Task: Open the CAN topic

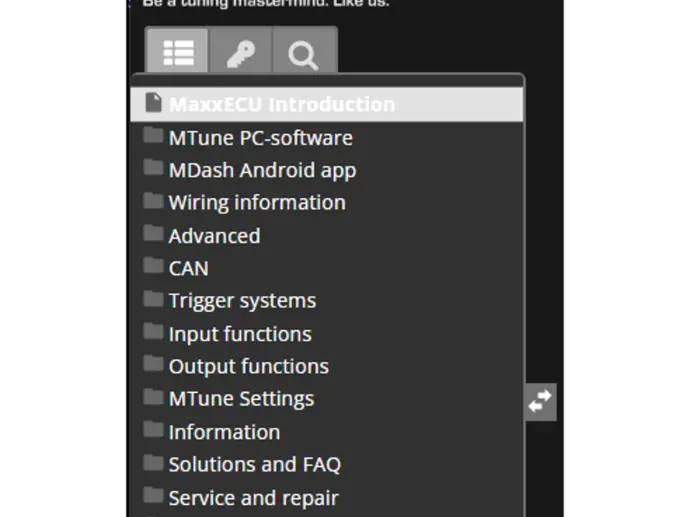Action: [x=188, y=268]
